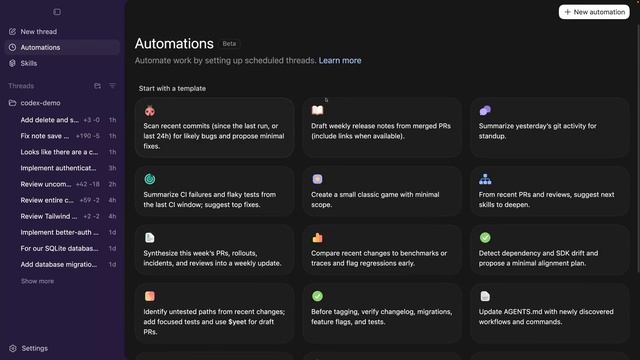Toggle the sidebar collapse icon
The width and height of the screenshot is (640, 360).
point(57,12)
